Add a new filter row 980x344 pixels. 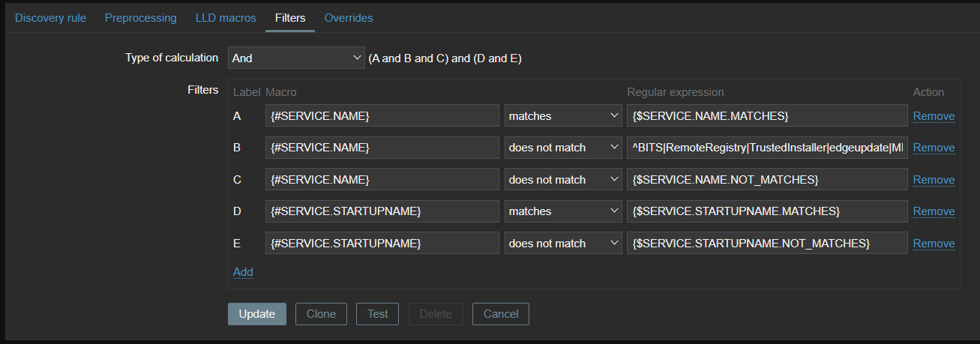tap(243, 272)
